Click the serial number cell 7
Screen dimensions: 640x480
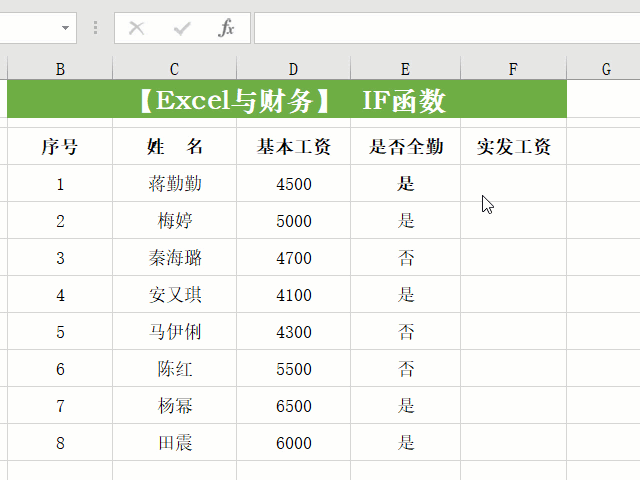click(x=60, y=406)
